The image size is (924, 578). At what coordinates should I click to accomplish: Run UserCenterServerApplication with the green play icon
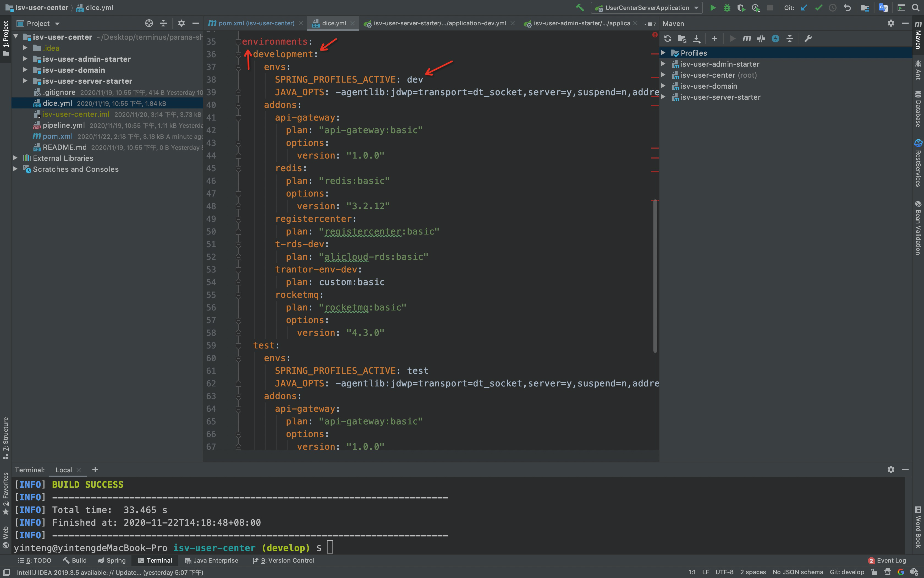pos(713,8)
